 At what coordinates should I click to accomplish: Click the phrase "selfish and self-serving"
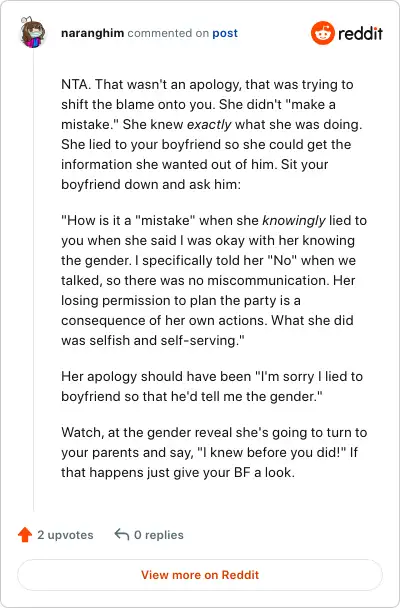tap(165, 340)
